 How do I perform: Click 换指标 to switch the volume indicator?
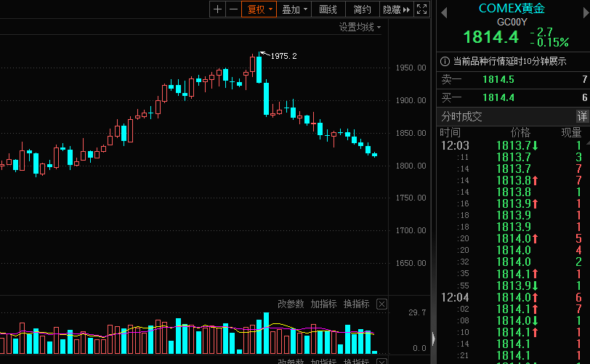pos(356,304)
